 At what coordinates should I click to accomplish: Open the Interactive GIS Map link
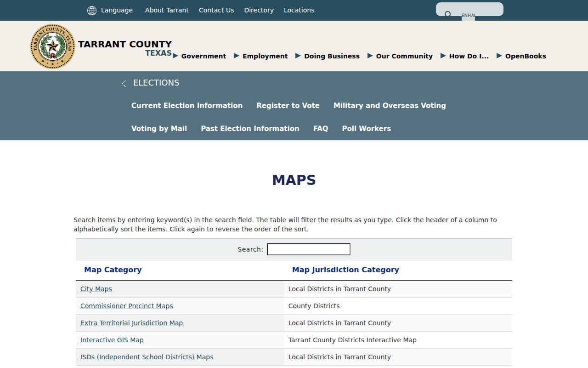coord(112,340)
